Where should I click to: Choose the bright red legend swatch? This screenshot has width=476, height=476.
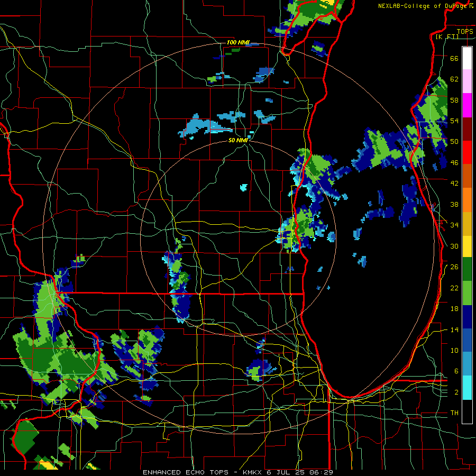pos(467,152)
